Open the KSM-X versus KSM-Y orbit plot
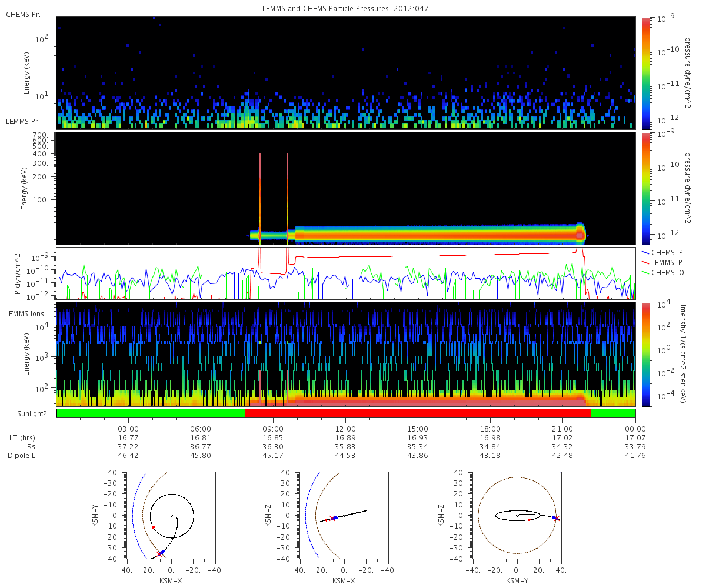The height and width of the screenshot is (588, 706). click(x=171, y=516)
